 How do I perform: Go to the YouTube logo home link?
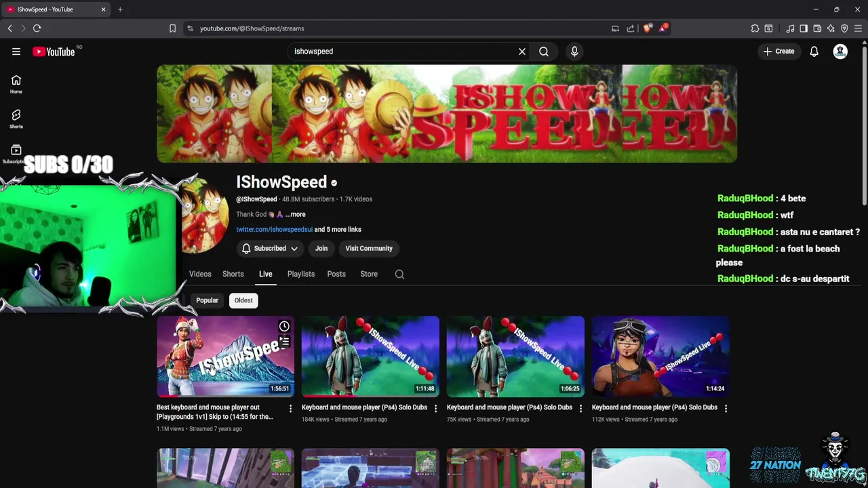(x=54, y=52)
